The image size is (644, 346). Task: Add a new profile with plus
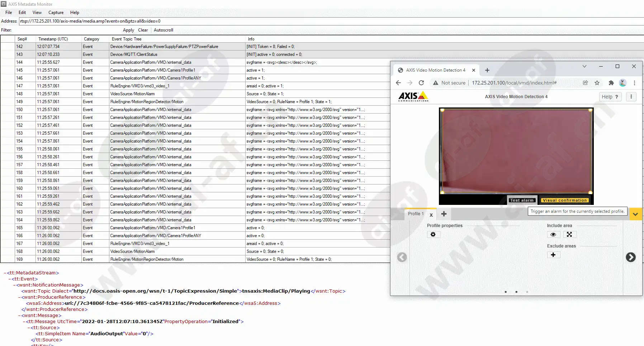pos(444,214)
